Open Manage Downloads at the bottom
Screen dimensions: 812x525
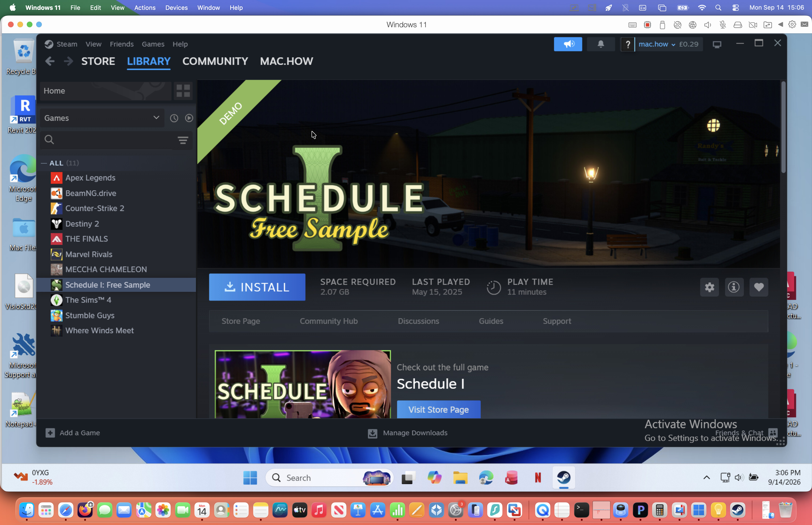408,433
